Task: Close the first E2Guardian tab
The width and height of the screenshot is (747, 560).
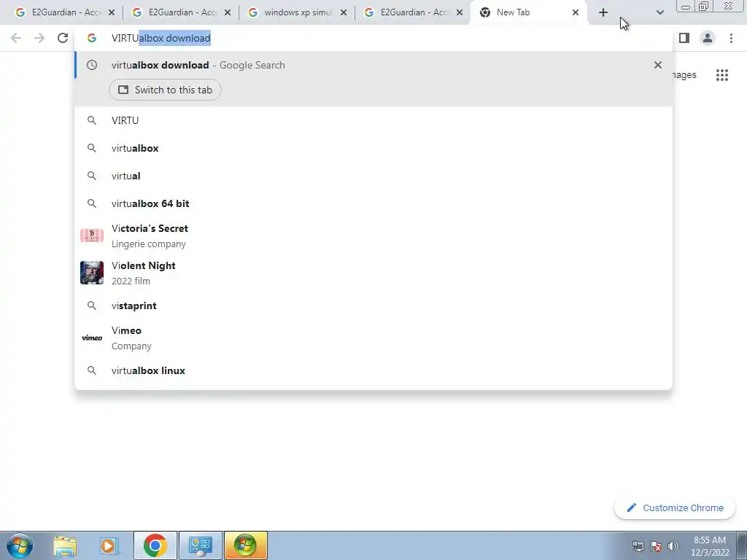Action: click(112, 13)
